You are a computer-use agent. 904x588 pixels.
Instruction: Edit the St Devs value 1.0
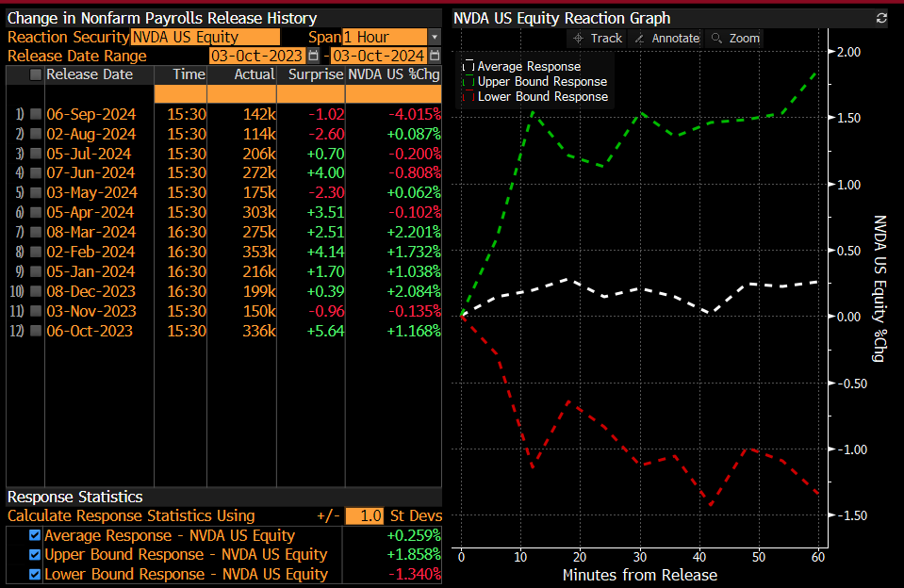click(x=365, y=516)
